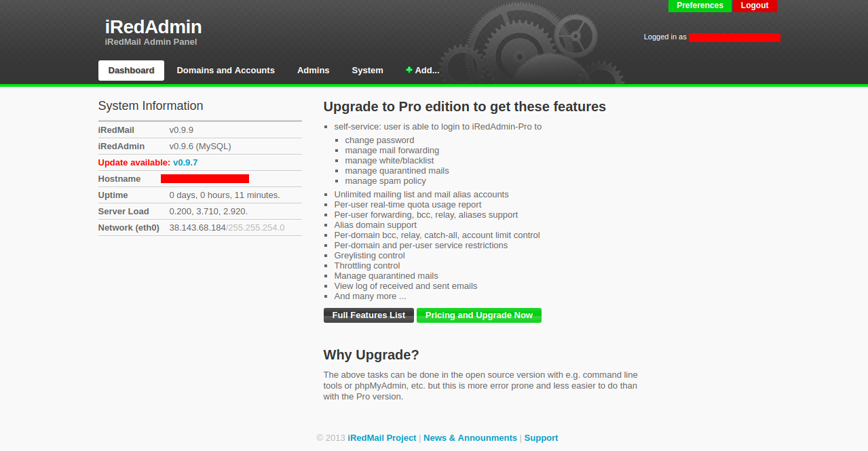Image resolution: width=868 pixels, height=451 pixels.
Task: Visit the Support footer link
Action: 541,438
